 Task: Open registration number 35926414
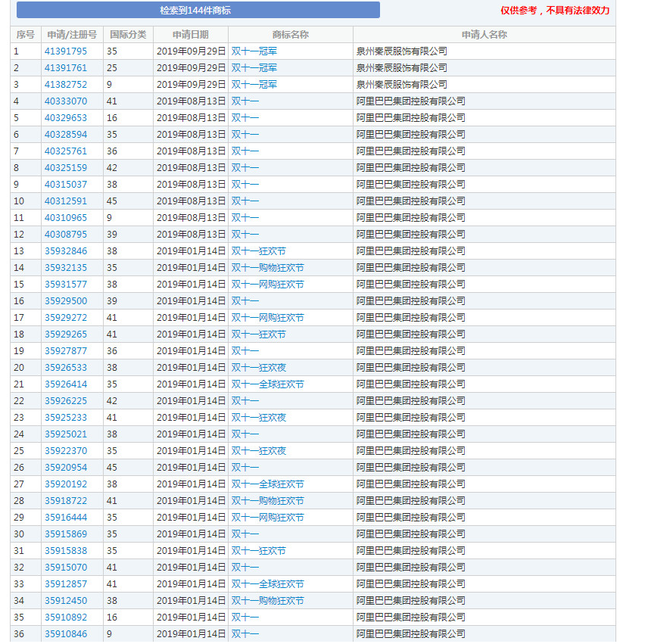click(65, 384)
